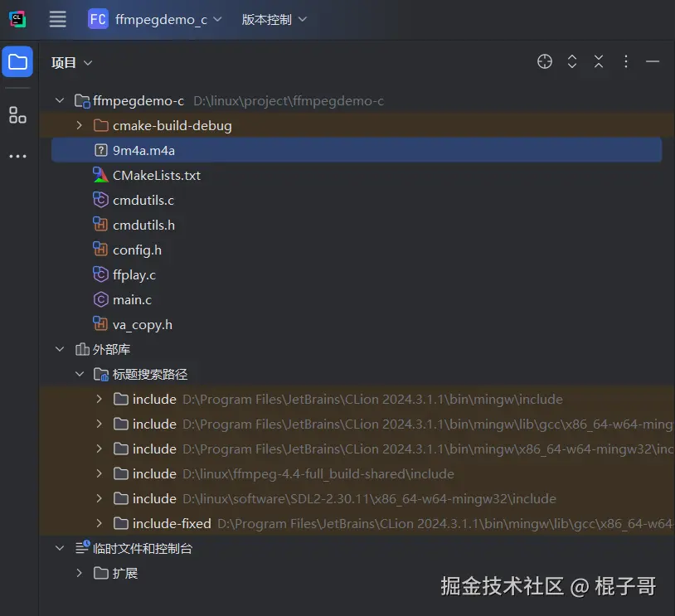Click the C file icon of ffplay.c

click(100, 274)
